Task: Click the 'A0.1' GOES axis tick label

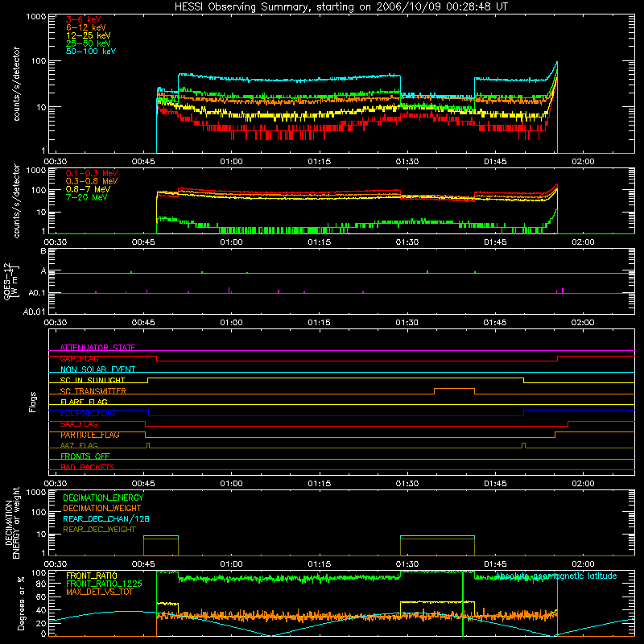Action: pyautogui.click(x=37, y=293)
